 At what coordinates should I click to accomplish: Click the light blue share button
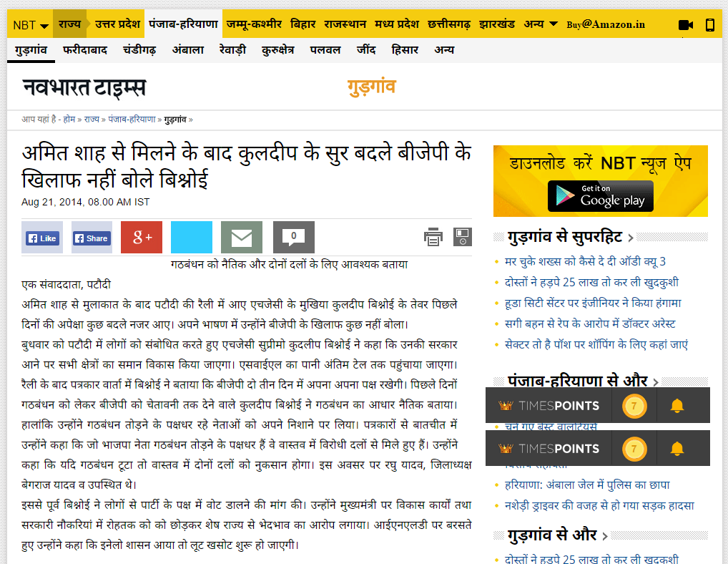coord(192,238)
